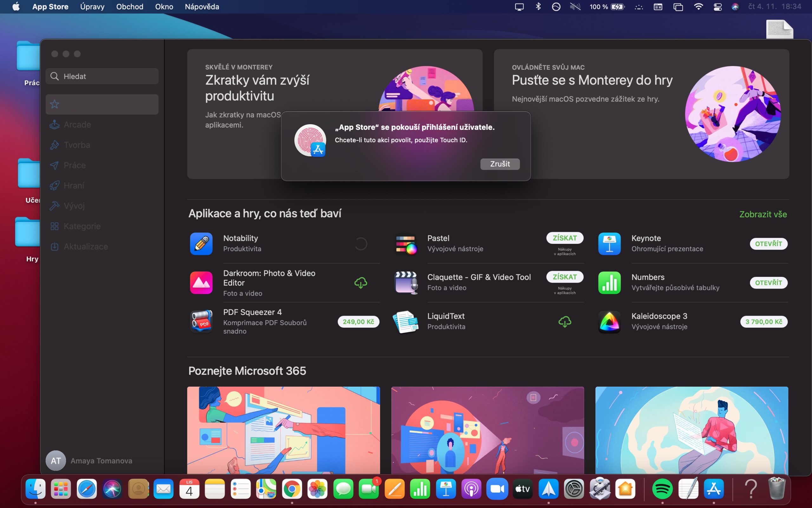This screenshot has height=508, width=812.
Task: Open the App Store application menu
Action: click(x=50, y=7)
